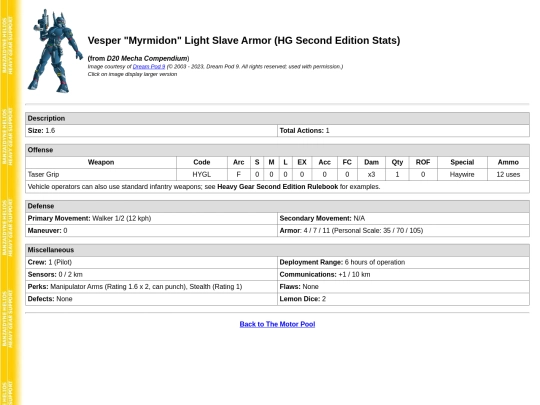
Task: Select the page title heading text
Action: pyautogui.click(x=244, y=40)
